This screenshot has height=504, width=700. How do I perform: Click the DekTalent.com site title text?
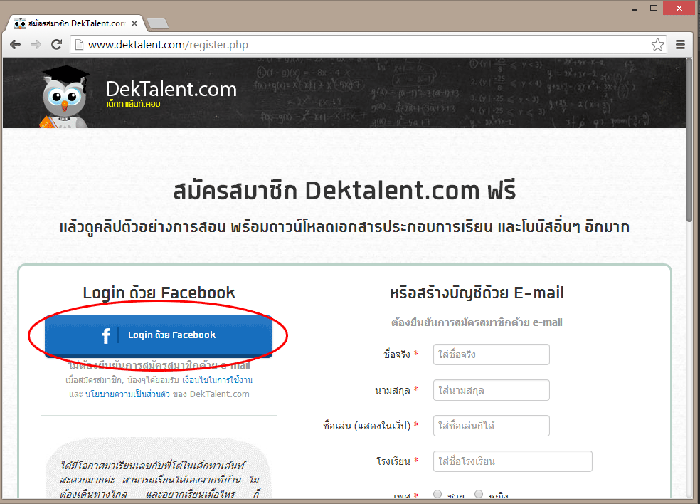pyautogui.click(x=171, y=89)
